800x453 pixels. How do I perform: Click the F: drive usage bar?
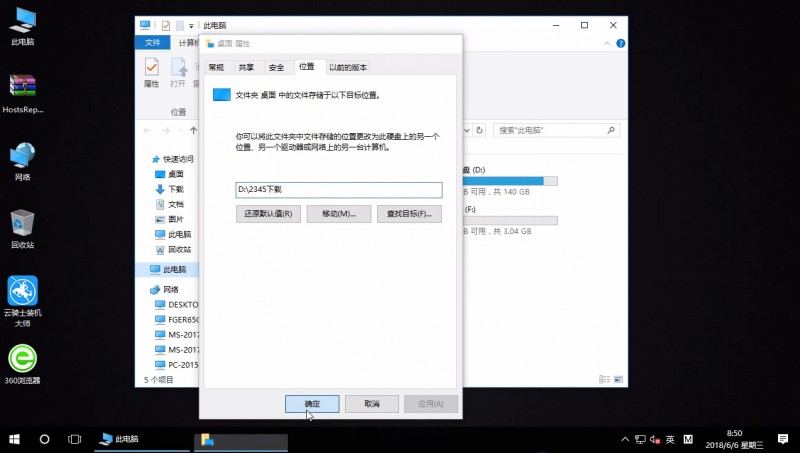point(510,220)
